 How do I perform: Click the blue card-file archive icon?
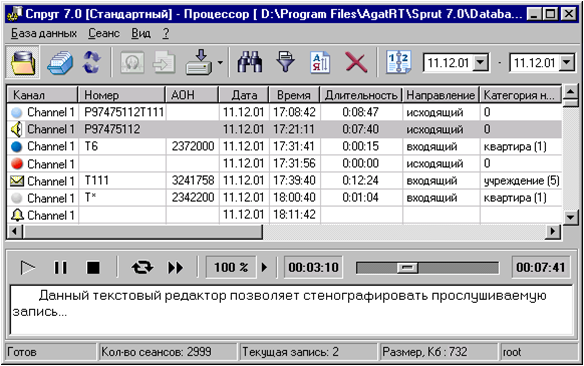tap(60, 63)
